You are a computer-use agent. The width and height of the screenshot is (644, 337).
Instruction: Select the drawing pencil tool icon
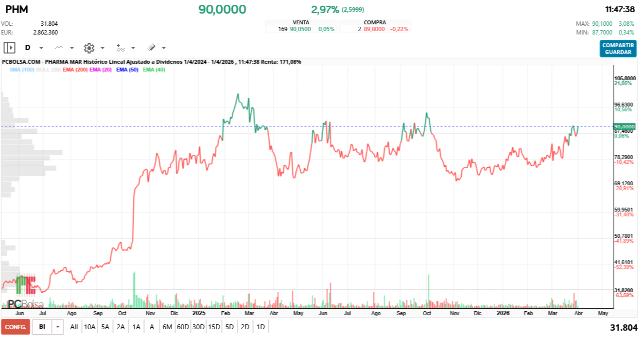coord(152,48)
